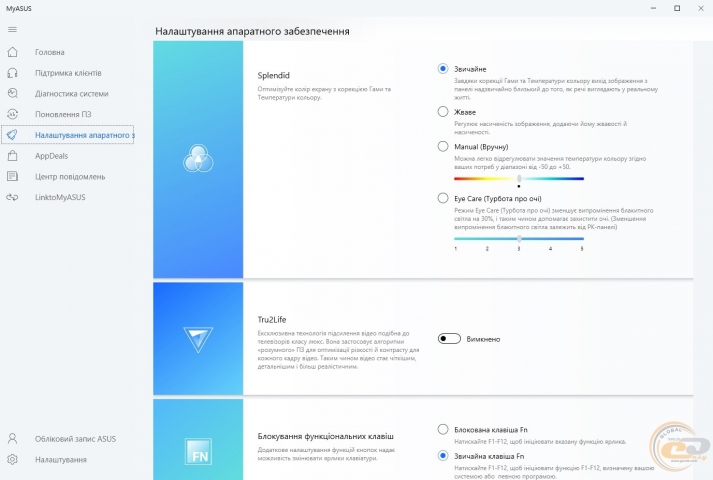Select Manual (Вручну) color mode
This screenshot has width=713, height=480.
coord(443,146)
